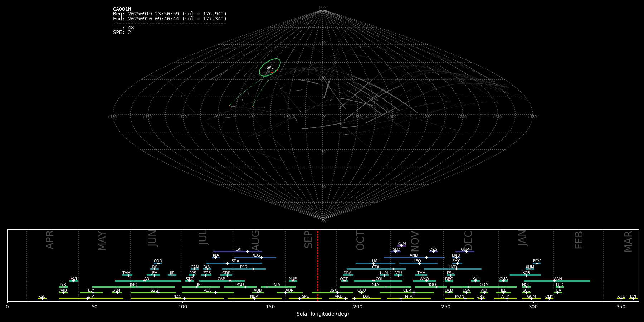644x322 pixels.
Task: Click the APR month label
Action: click(x=50, y=240)
